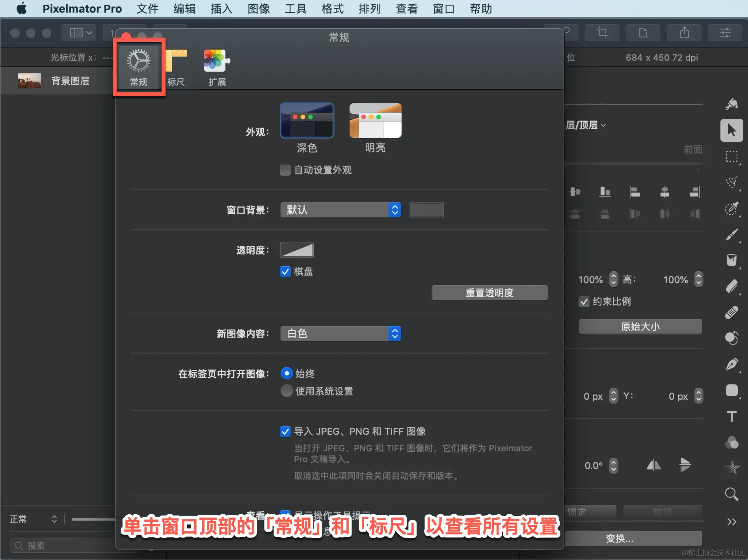Uncheck 导入 JPEG、PNG 和 TIFF 图像
The image size is (748, 560).
click(285, 432)
